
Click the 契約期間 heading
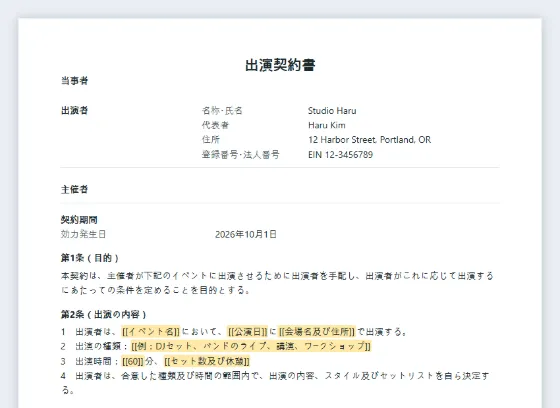(x=79, y=220)
